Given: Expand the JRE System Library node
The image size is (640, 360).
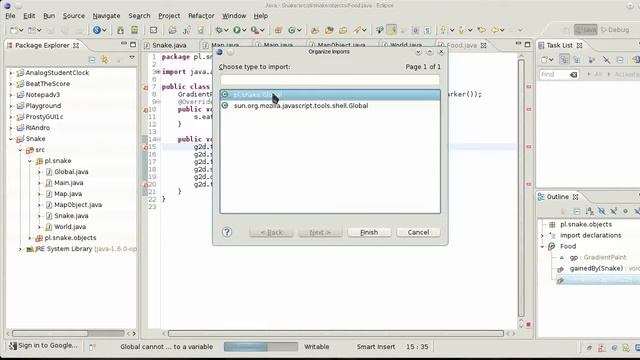Looking at the screenshot, I should pyautogui.click(x=20, y=249).
